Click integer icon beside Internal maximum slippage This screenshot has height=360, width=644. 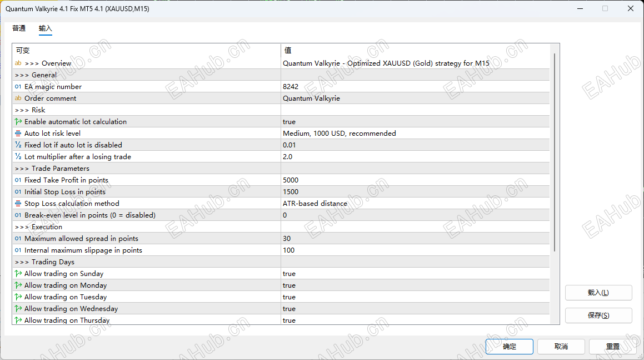[18, 250]
